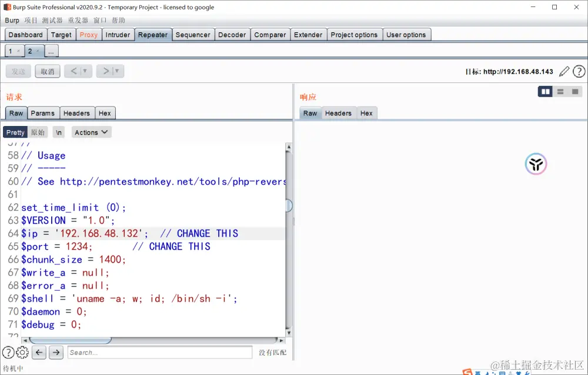
Task: Select Repeater tab 2
Action: tap(30, 51)
